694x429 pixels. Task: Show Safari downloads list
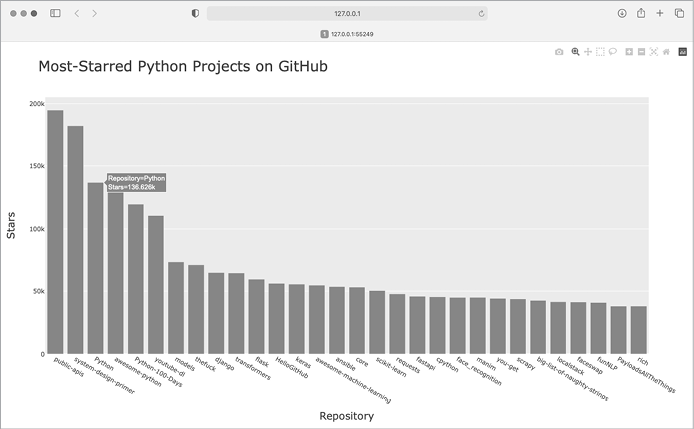(621, 13)
